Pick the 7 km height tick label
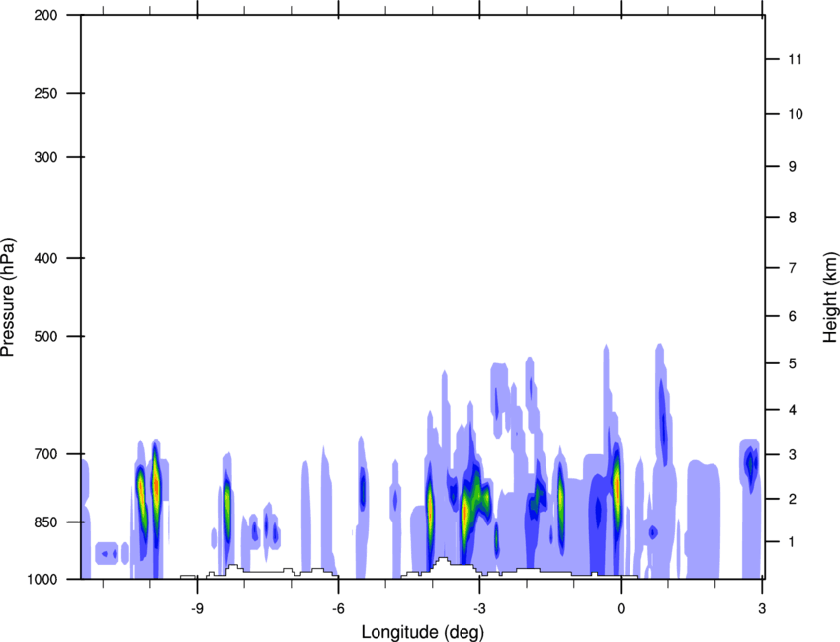840x642 pixels. coord(793,268)
